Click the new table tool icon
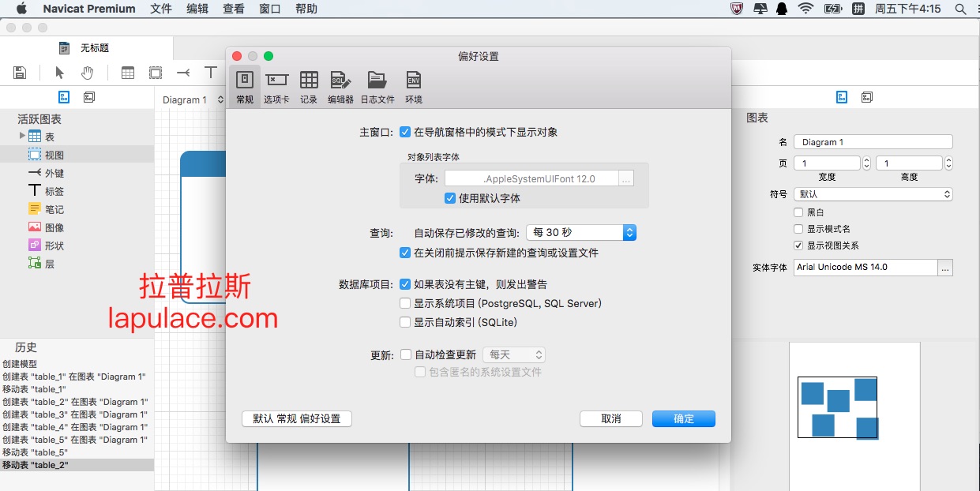Screen dimensions: 980x491 [127, 73]
